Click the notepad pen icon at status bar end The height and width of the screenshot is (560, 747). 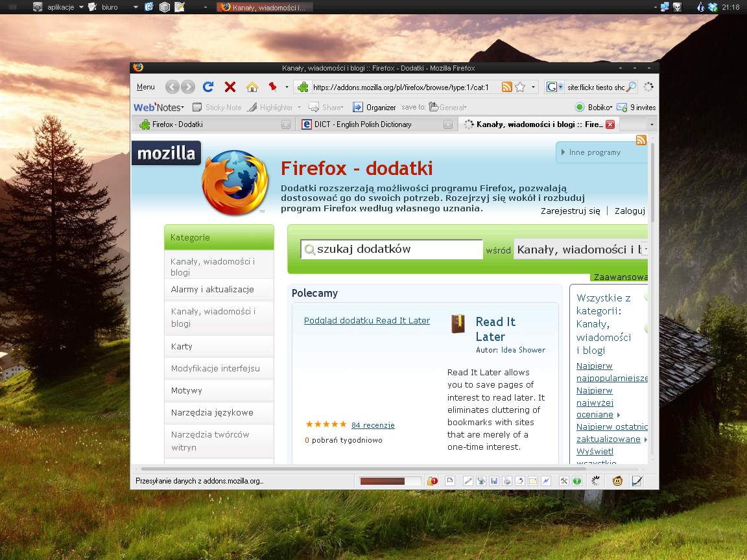[637, 481]
